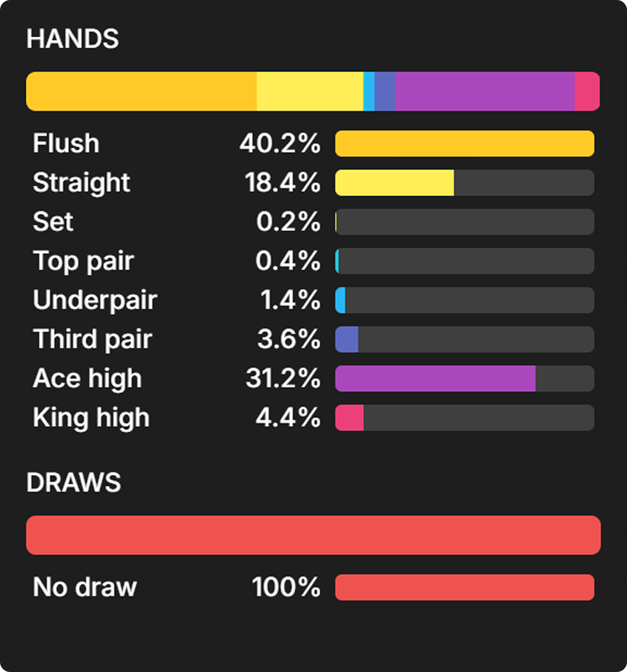The image size is (627, 672).
Task: Click the pink King high bar
Action: coord(349,417)
